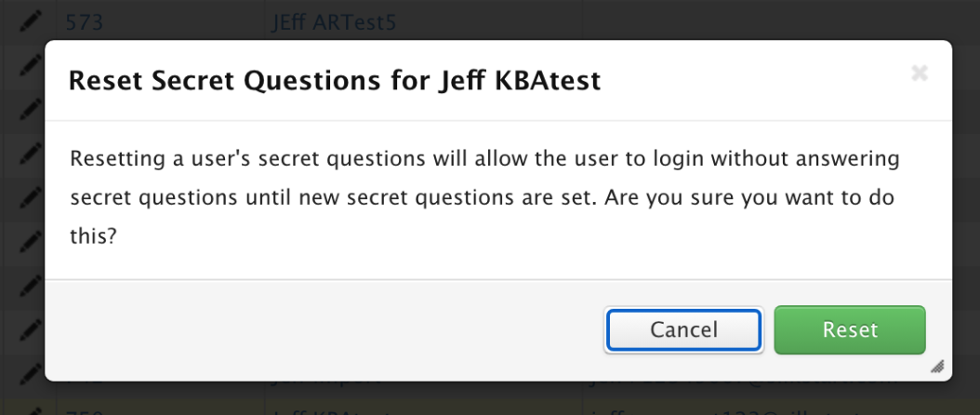Click pencil beside "secret questions until" line

pos(31,195)
